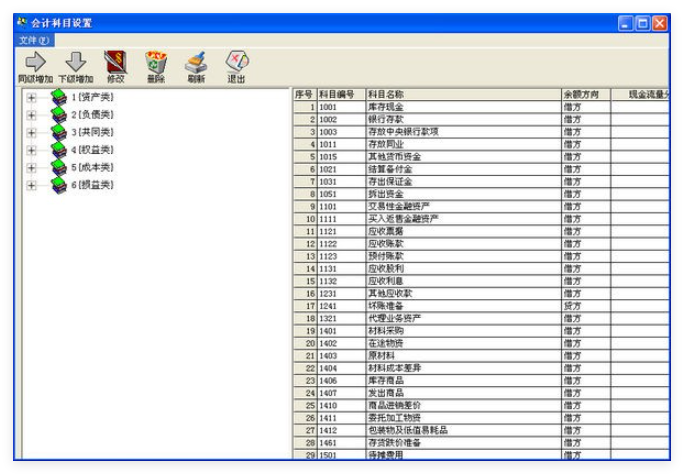Click the 下级增加 down-arrow toolbar icon
The height and width of the screenshot is (474, 684).
click(76, 61)
